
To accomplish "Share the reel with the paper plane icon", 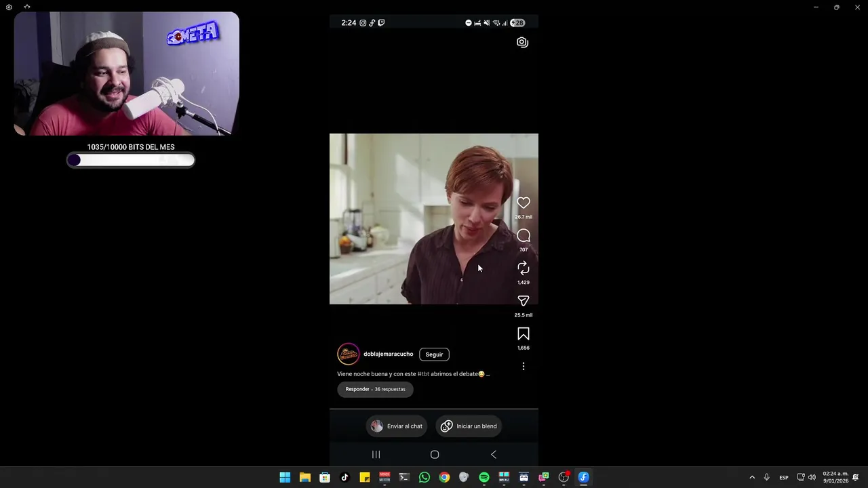I will (x=524, y=301).
